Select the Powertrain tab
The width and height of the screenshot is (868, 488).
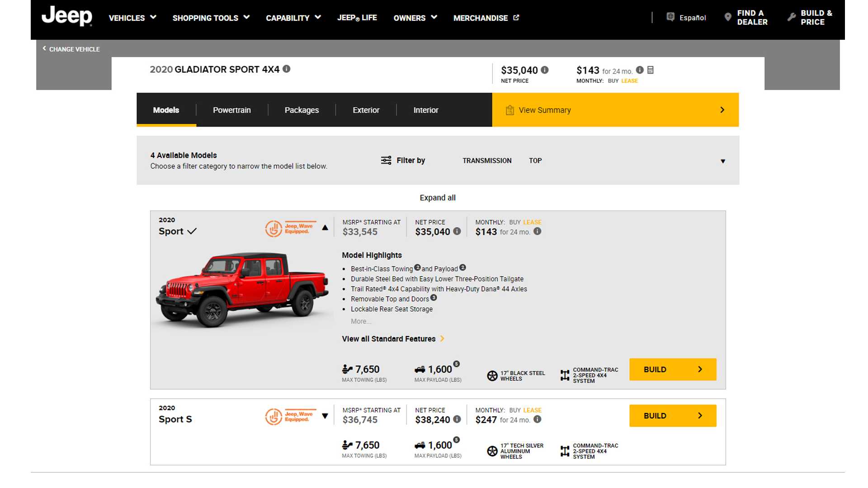point(232,110)
